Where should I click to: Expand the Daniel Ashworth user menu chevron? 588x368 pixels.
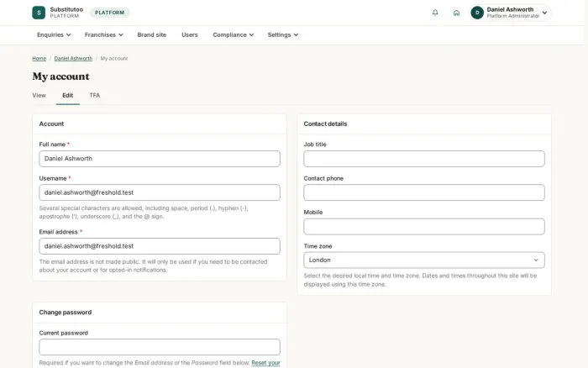coord(544,13)
